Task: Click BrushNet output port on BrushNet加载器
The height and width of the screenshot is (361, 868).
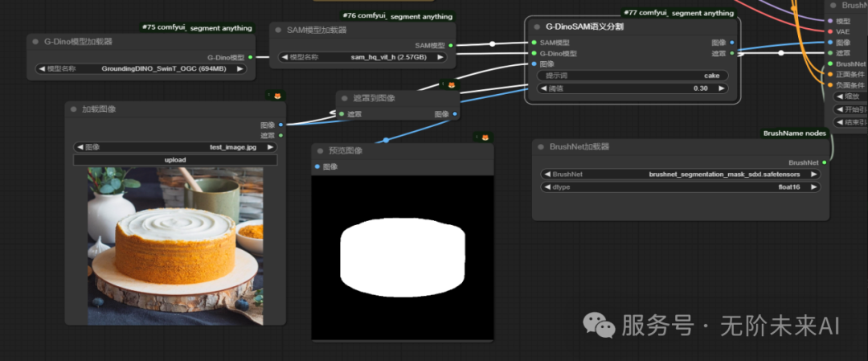Action: coord(825,162)
